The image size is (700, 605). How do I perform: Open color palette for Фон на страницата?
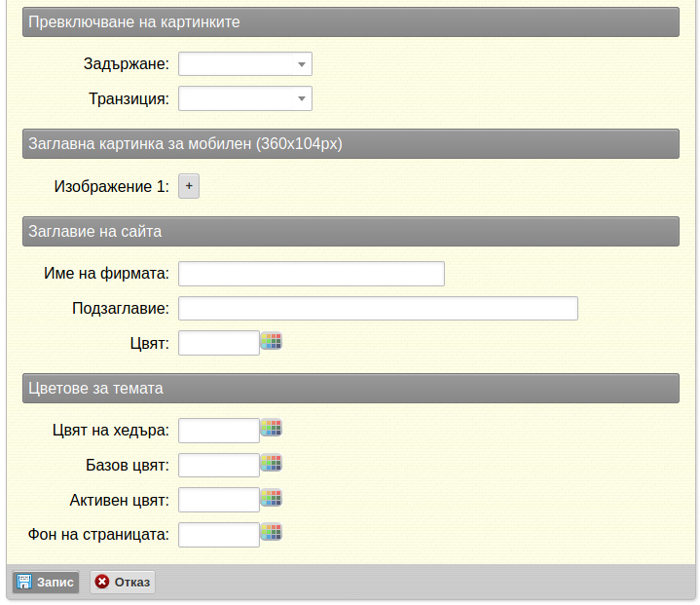(271, 532)
